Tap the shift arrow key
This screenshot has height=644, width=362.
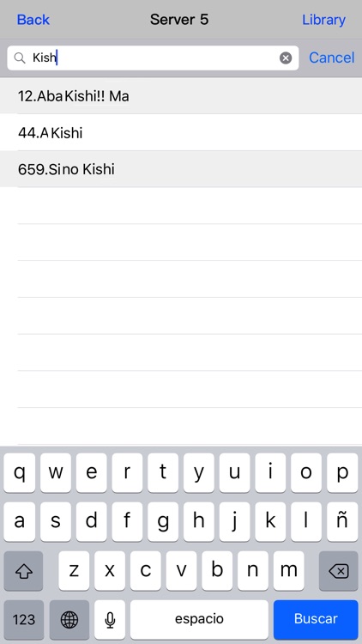click(23, 571)
